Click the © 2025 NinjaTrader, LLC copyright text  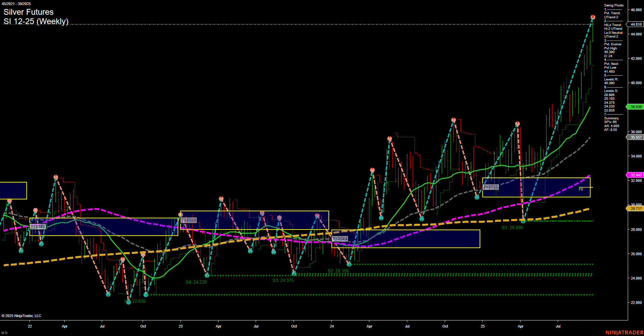tap(22, 315)
